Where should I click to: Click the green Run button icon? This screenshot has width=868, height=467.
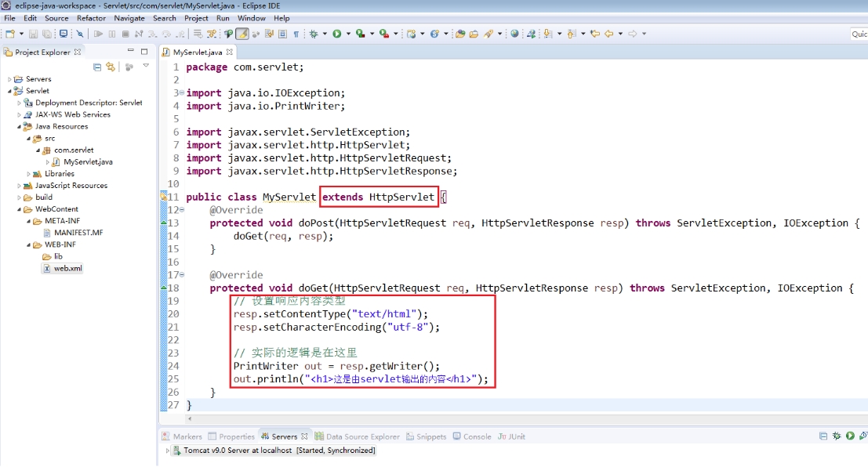click(x=336, y=34)
